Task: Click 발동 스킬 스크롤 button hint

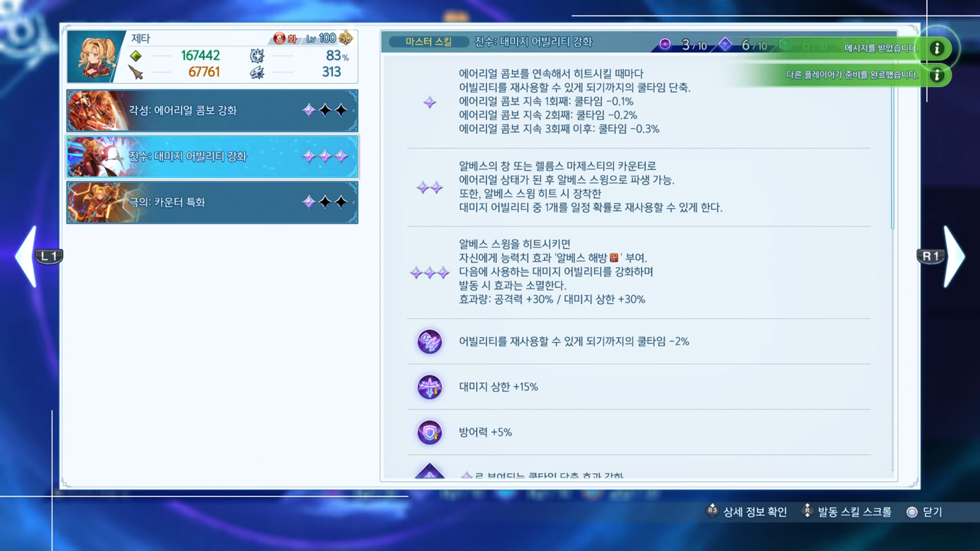Action: (x=847, y=512)
